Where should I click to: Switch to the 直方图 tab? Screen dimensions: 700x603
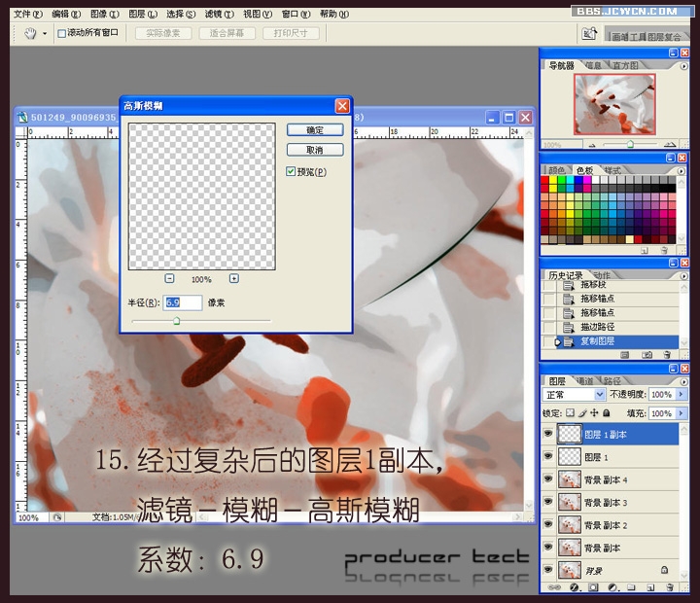click(625, 66)
